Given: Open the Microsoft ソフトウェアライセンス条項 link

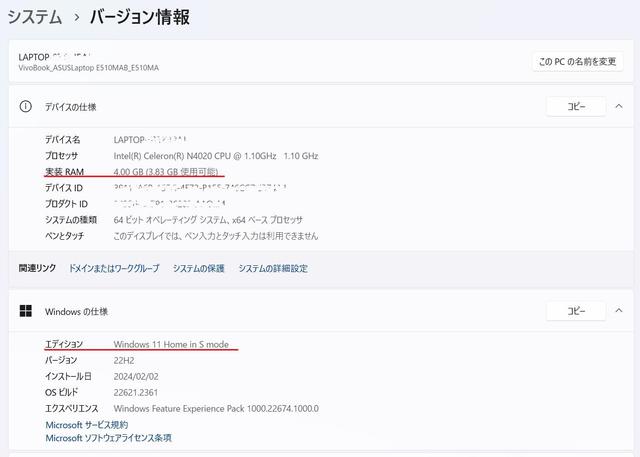Looking at the screenshot, I should [x=109, y=438].
